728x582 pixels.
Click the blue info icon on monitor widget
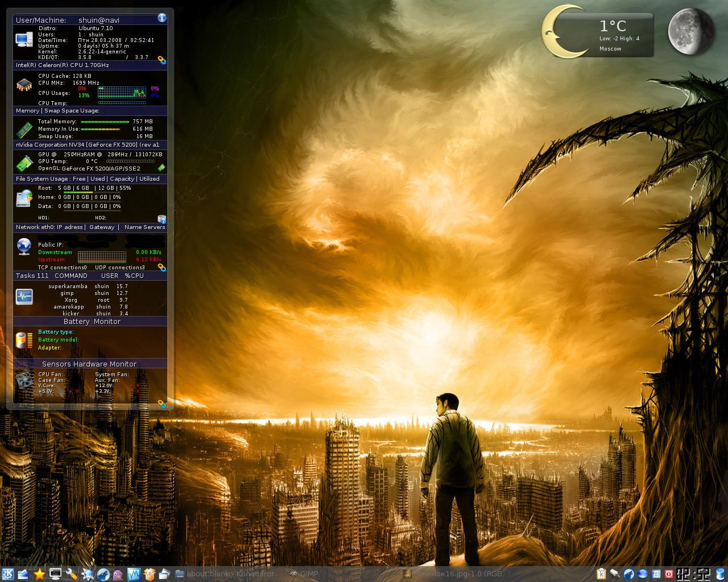[x=162, y=18]
